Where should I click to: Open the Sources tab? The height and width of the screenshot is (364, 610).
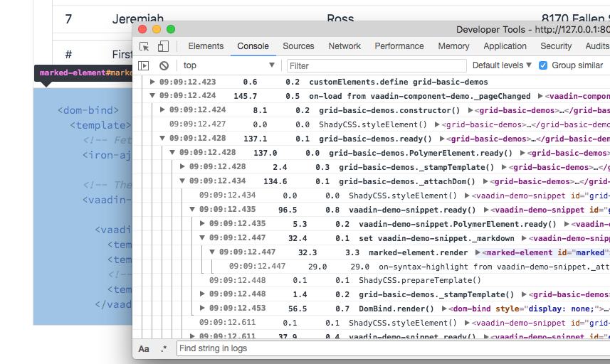(x=298, y=45)
